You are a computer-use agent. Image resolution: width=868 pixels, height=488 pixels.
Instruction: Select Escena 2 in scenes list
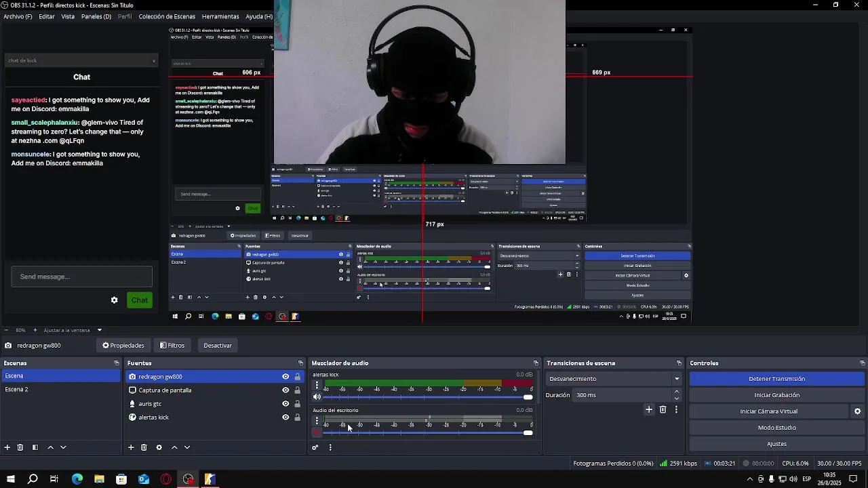(60, 390)
